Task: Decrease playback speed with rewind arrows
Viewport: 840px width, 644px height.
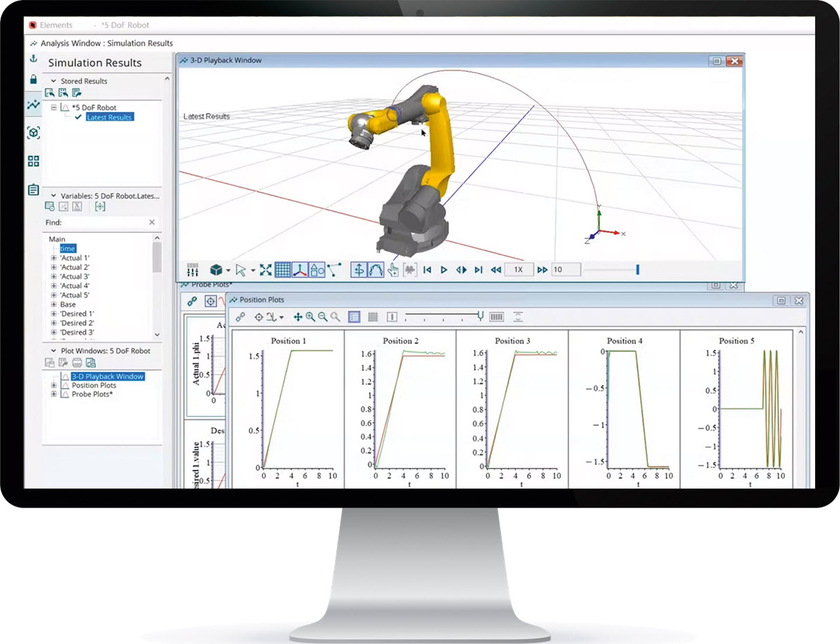Action: (495, 270)
